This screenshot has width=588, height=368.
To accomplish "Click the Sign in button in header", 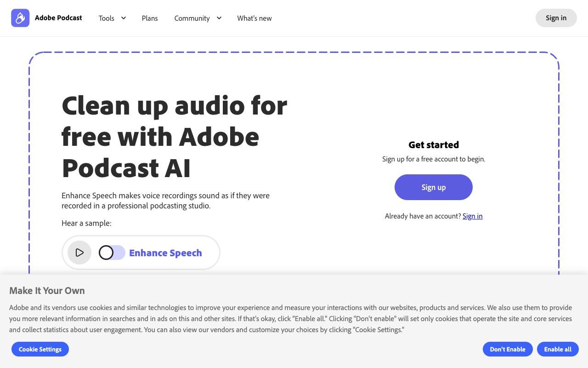I will tap(556, 18).
